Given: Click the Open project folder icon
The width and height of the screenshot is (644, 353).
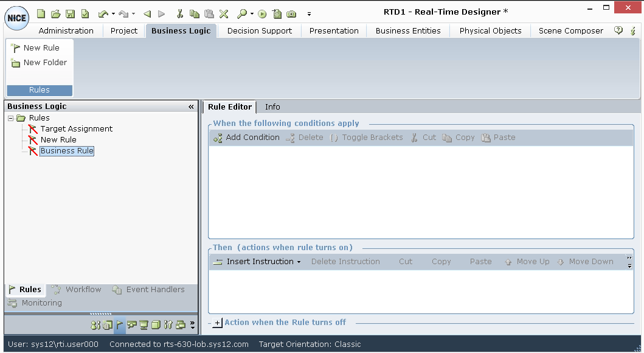Looking at the screenshot, I should [55, 13].
